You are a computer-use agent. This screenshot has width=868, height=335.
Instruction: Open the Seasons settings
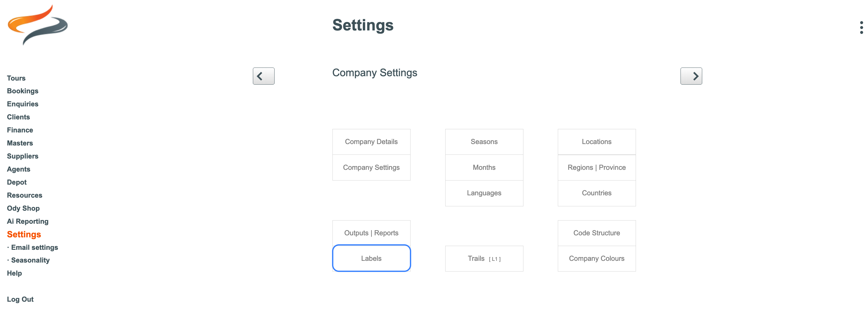[484, 142]
